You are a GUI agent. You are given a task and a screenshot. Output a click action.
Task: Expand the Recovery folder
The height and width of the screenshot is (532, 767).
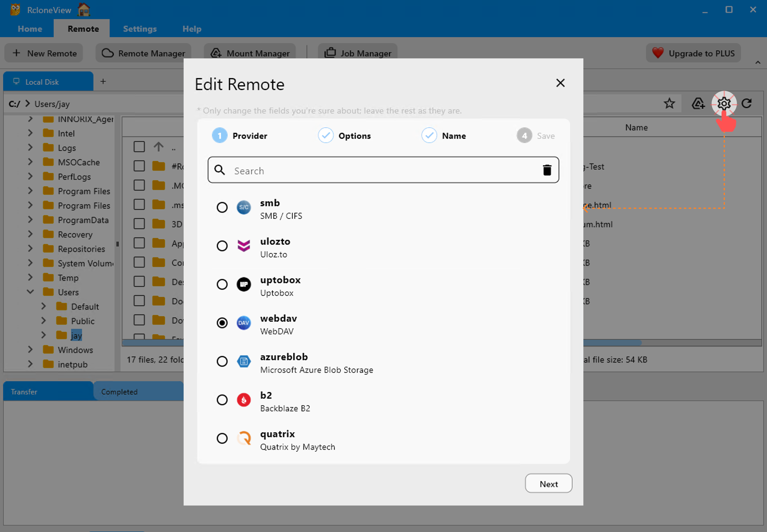[30, 234]
